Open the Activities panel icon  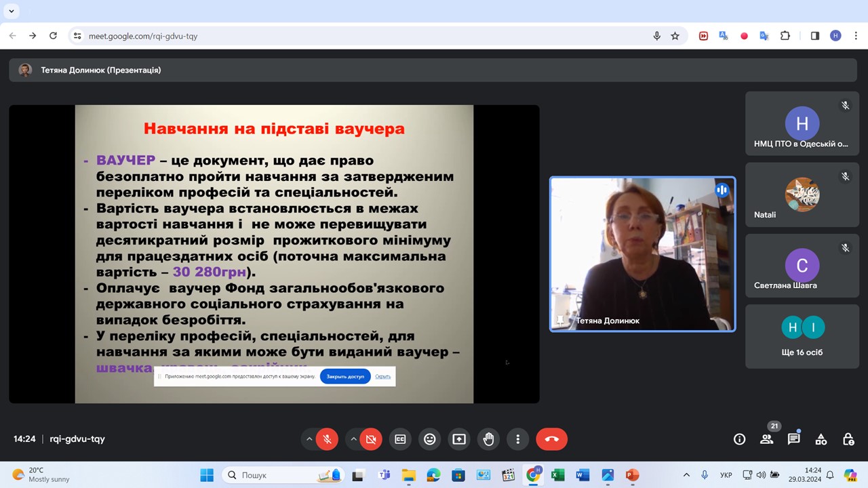821,439
